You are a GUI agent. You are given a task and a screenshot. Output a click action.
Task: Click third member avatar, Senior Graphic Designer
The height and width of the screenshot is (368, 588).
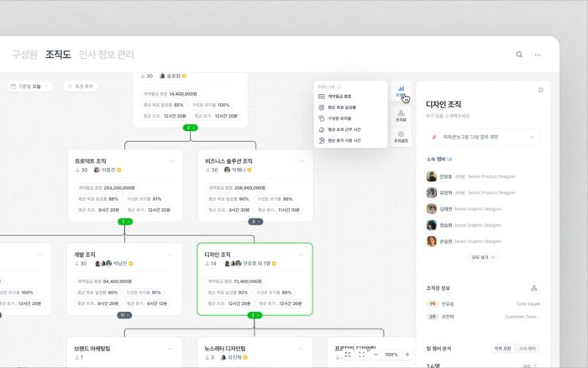click(x=432, y=208)
